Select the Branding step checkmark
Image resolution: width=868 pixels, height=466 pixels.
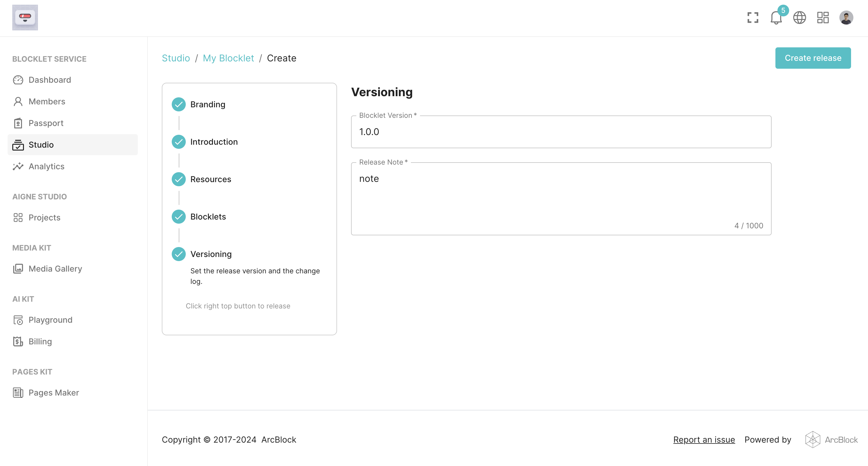point(178,105)
